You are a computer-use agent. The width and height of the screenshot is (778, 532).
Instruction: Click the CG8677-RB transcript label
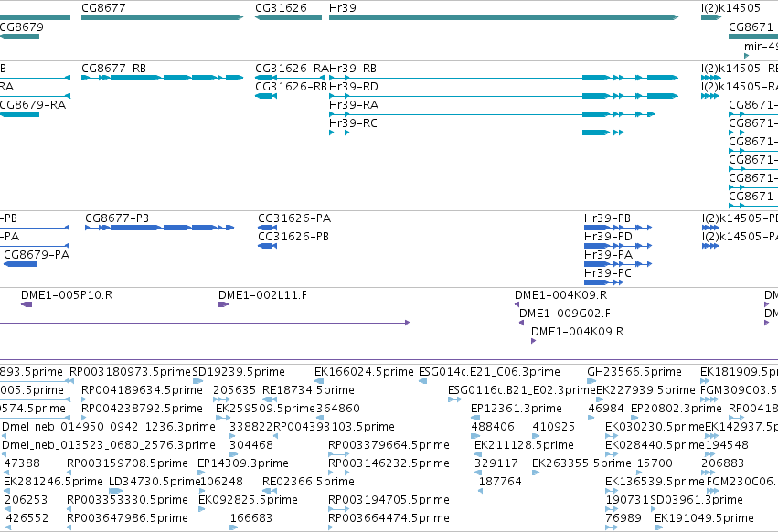pos(113,68)
